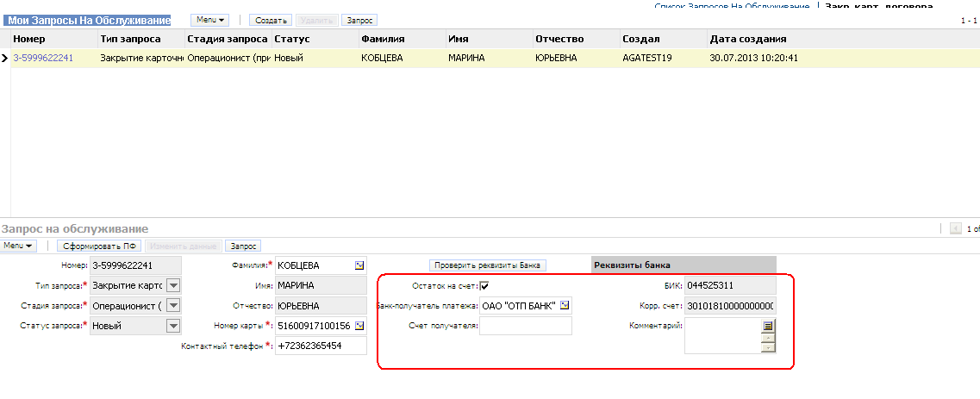Click the Имя field containing МАРИНА
980x399 pixels.
click(x=321, y=285)
